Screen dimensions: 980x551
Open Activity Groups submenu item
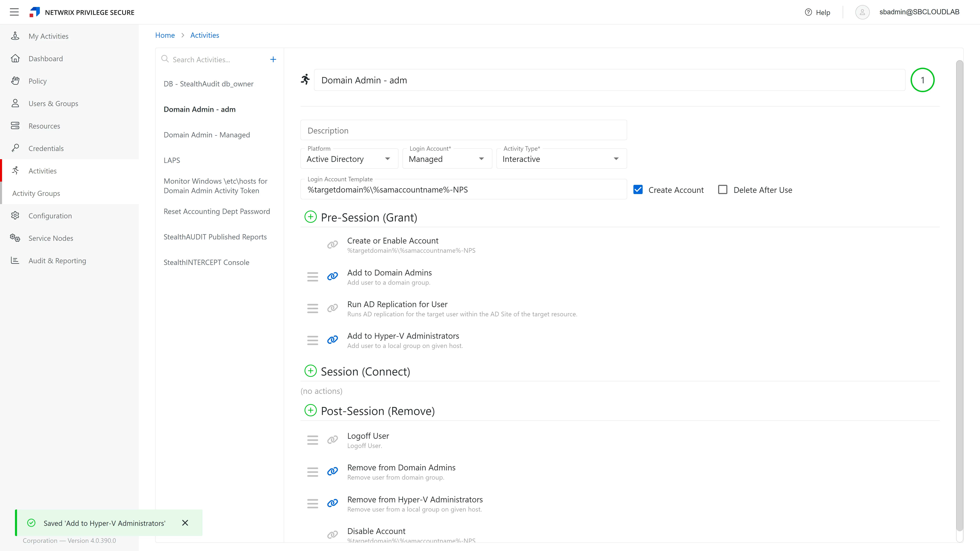point(69,193)
